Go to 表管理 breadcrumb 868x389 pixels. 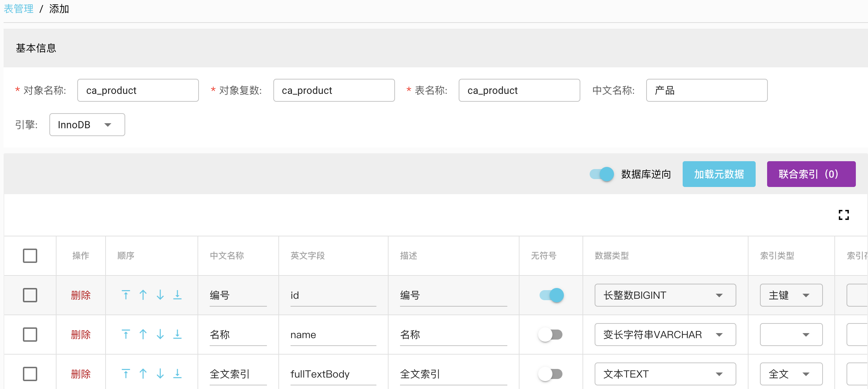click(19, 9)
